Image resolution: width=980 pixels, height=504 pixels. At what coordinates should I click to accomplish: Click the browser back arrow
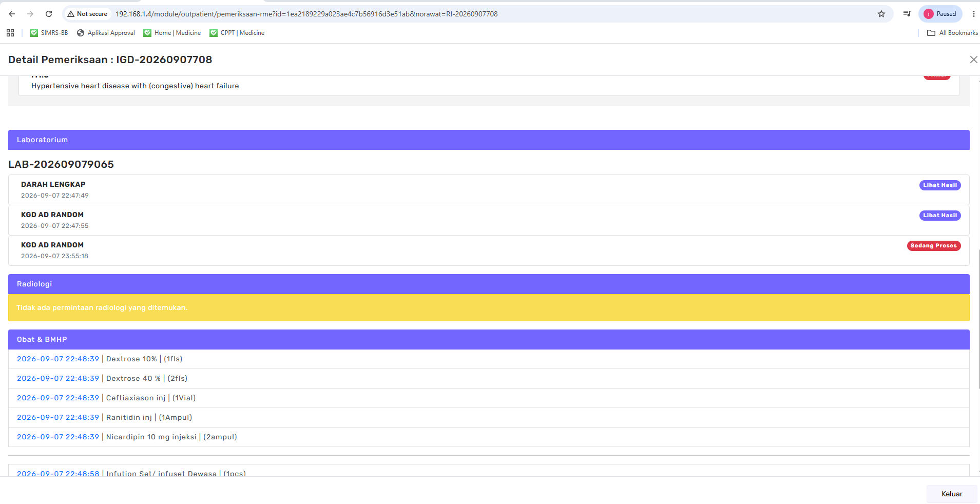[12, 14]
